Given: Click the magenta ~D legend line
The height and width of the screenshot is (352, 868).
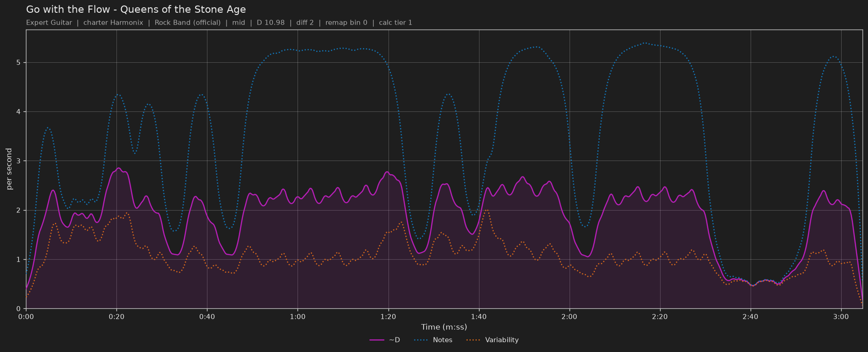Looking at the screenshot, I should coord(377,340).
